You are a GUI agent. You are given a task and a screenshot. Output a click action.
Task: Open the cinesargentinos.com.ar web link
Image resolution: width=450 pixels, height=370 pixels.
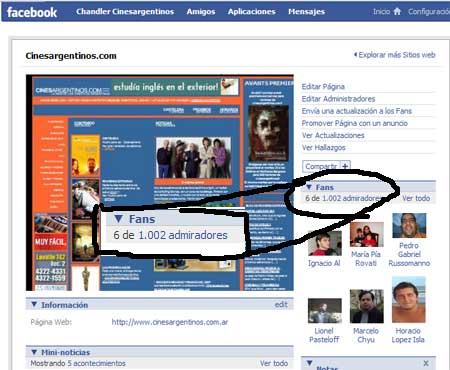(x=170, y=322)
